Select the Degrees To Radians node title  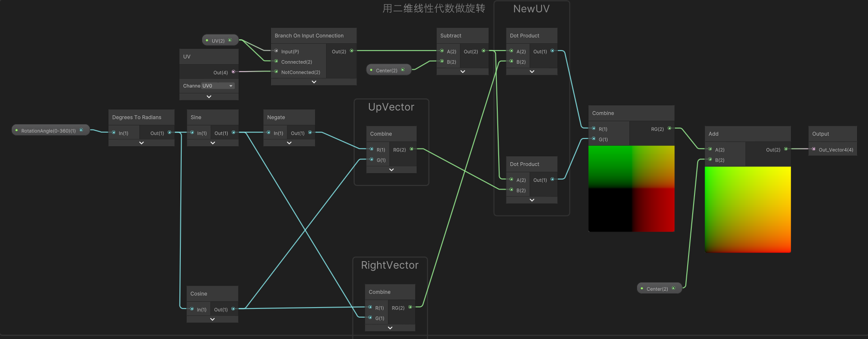click(137, 117)
